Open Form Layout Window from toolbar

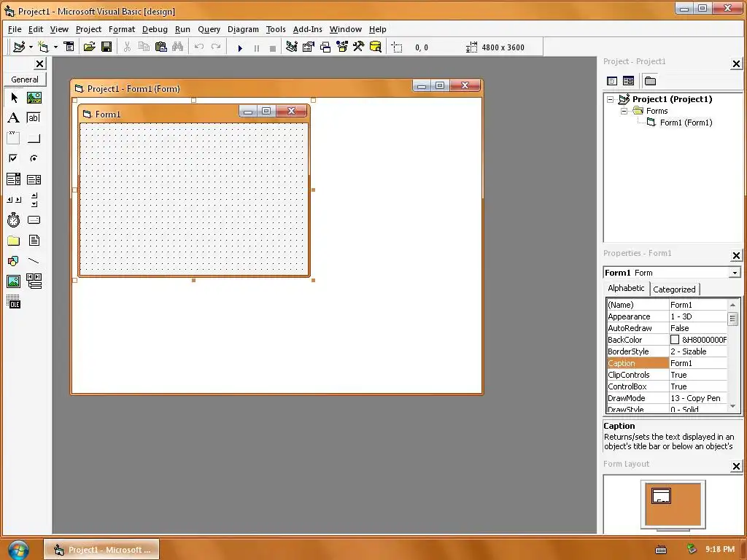[x=325, y=47]
